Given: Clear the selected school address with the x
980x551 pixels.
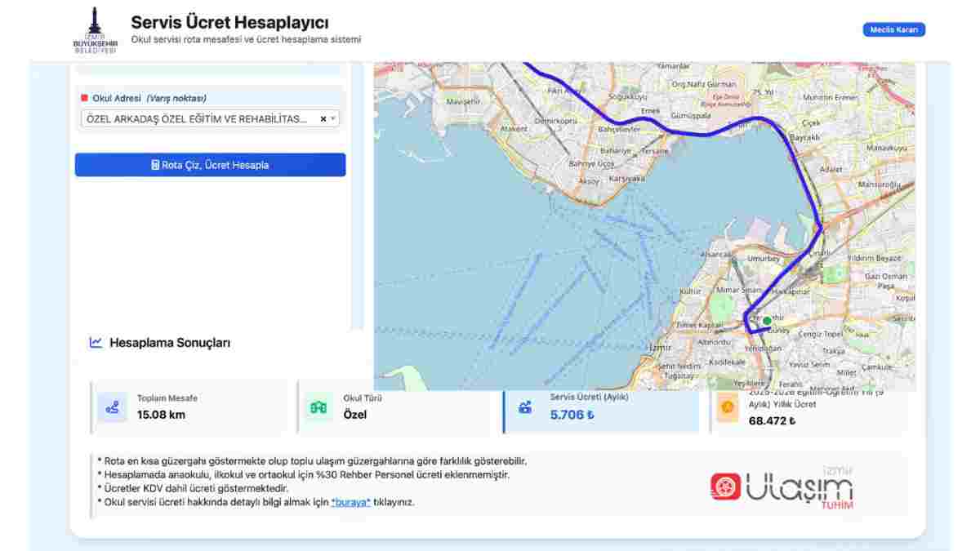Looking at the screenshot, I should pos(323,119).
